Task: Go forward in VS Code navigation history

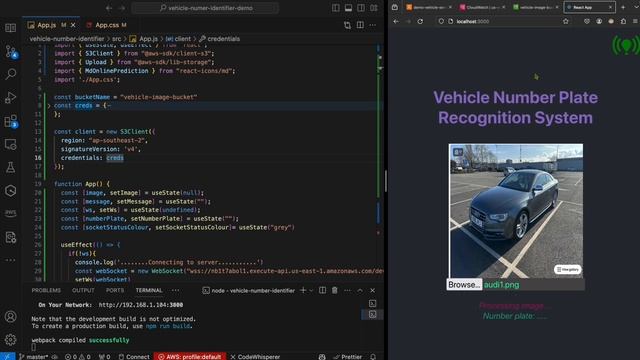Action: [122, 8]
